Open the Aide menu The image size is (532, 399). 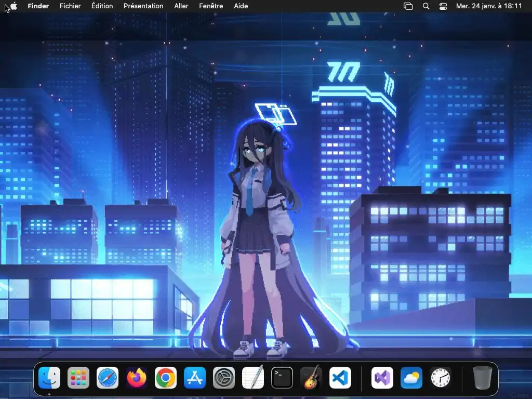click(241, 6)
